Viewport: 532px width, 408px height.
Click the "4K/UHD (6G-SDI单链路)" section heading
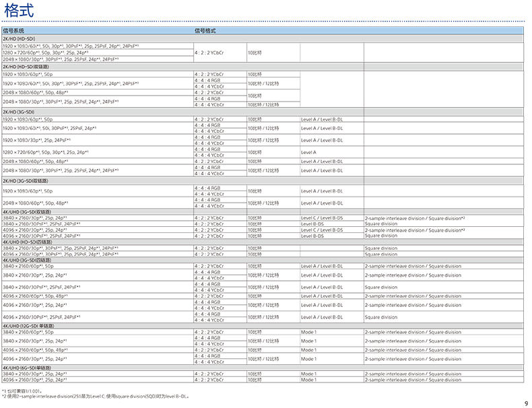[27, 368]
